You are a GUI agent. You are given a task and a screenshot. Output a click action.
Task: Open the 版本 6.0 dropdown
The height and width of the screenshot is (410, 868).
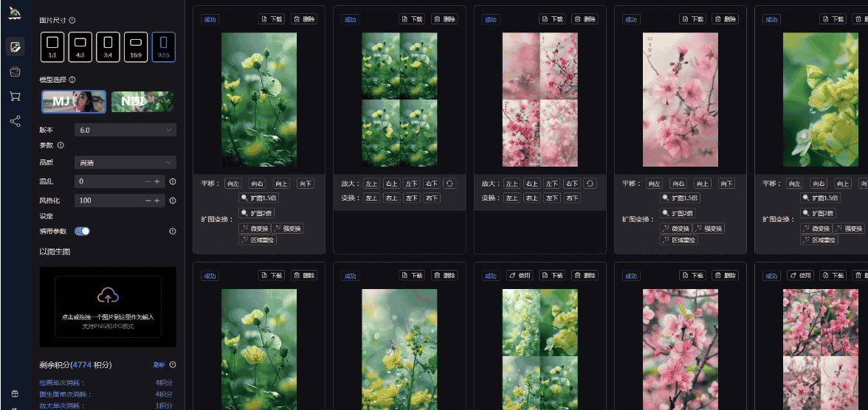point(125,130)
